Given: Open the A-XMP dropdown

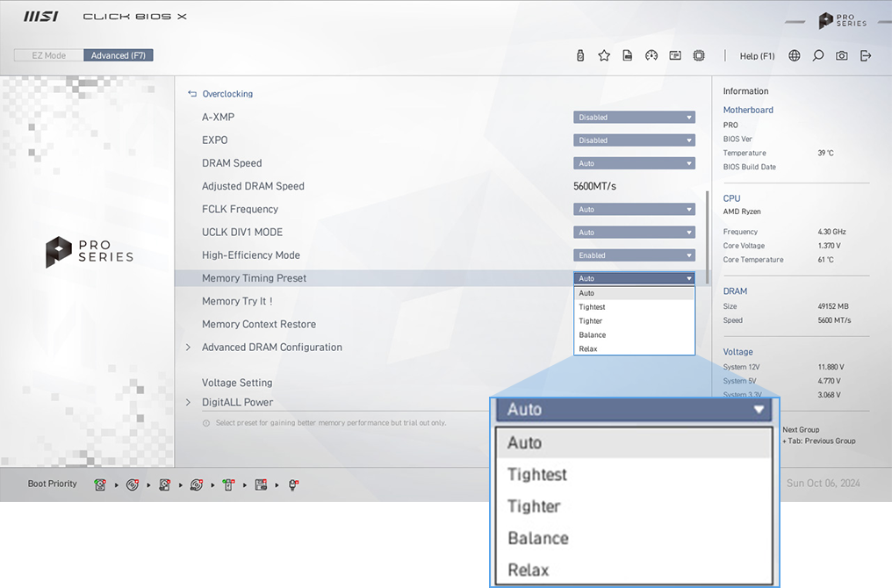Looking at the screenshot, I should point(634,117).
